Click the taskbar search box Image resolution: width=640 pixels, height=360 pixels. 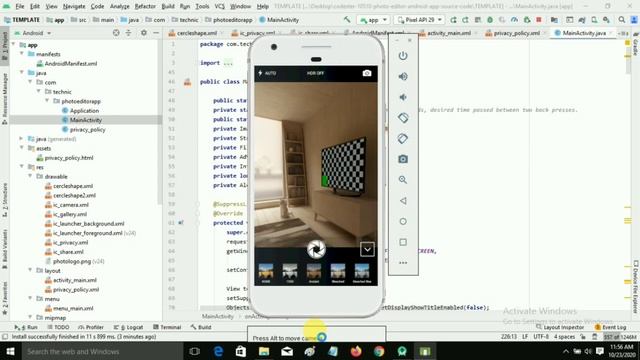[102, 351]
